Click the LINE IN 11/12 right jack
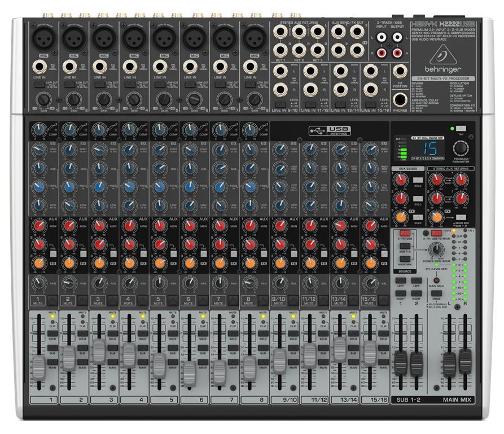Viewport: 504px width, 434px height. (x=310, y=90)
